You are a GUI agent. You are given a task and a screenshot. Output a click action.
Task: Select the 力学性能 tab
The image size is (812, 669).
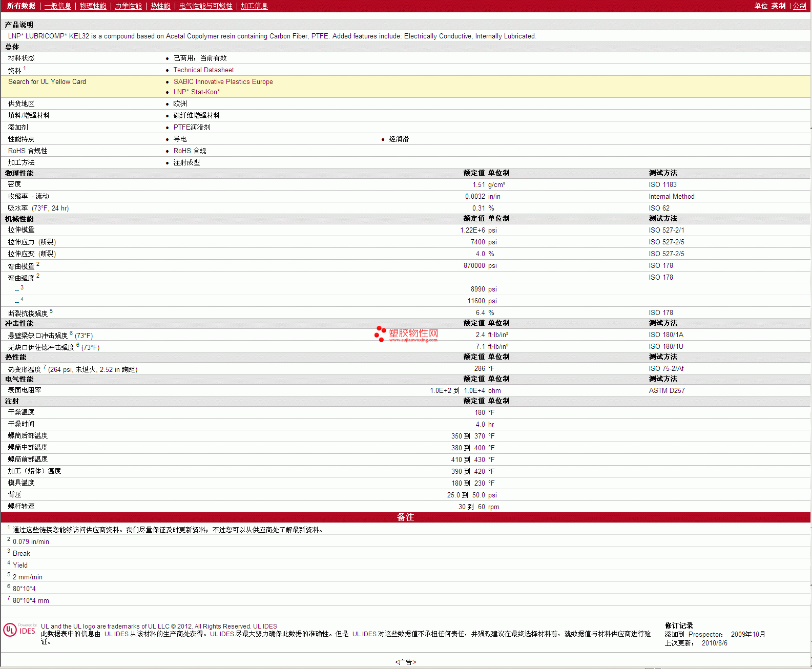point(128,6)
